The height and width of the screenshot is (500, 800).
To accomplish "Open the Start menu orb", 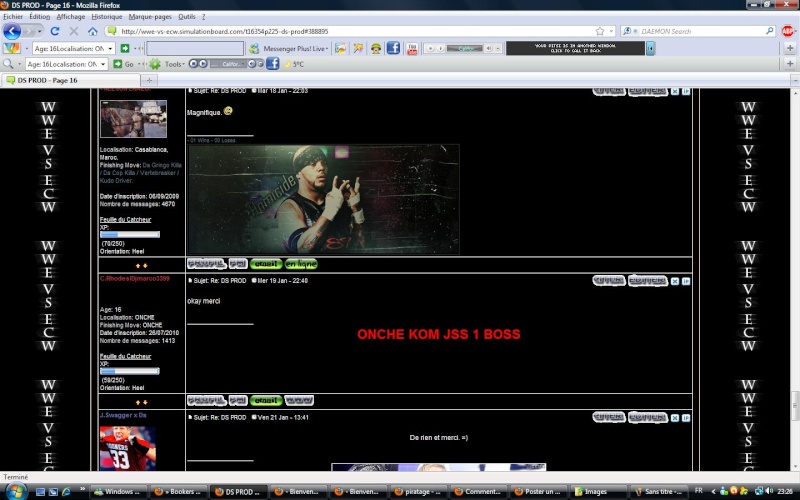I will tap(15, 491).
